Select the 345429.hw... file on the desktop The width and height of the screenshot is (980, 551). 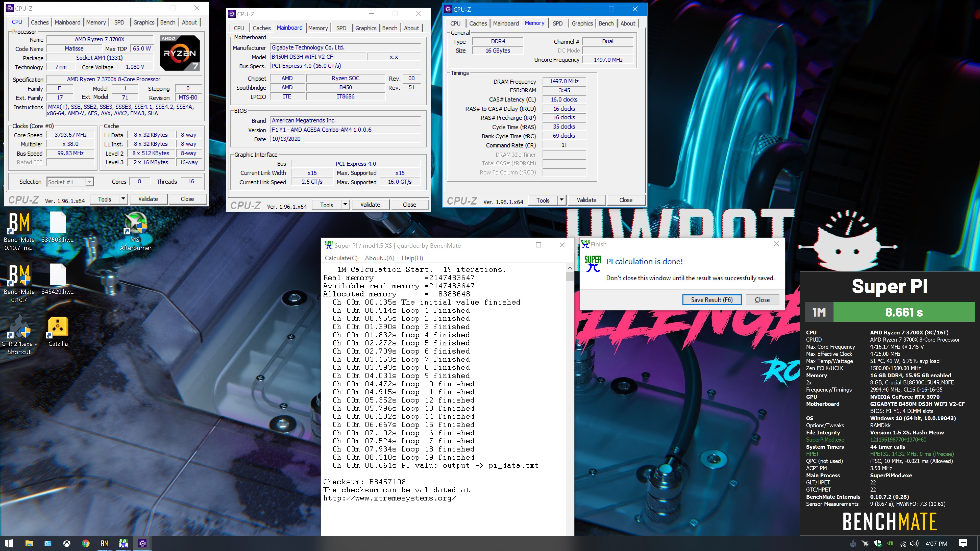tap(58, 280)
